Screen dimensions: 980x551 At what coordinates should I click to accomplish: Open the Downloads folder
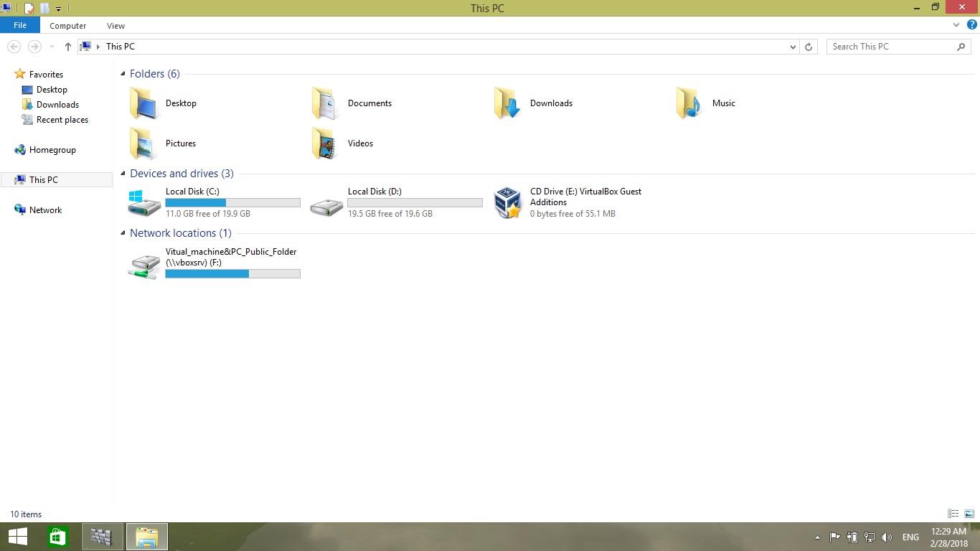tap(550, 103)
